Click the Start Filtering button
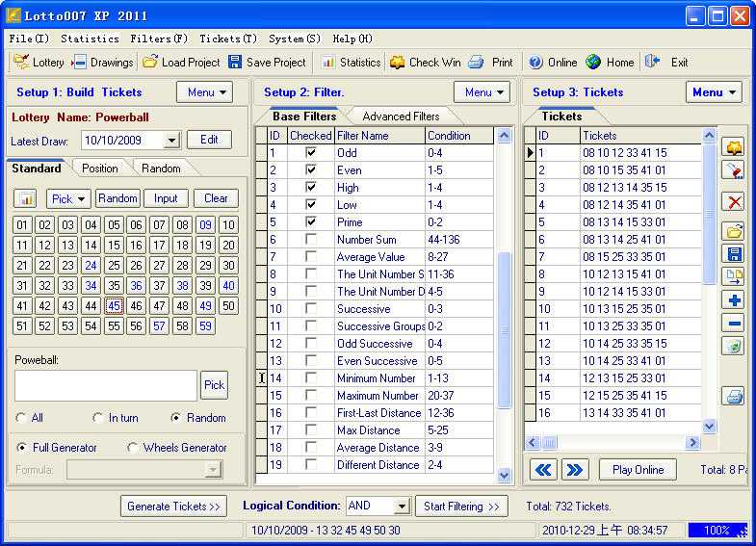This screenshot has width=756, height=546. (x=461, y=507)
